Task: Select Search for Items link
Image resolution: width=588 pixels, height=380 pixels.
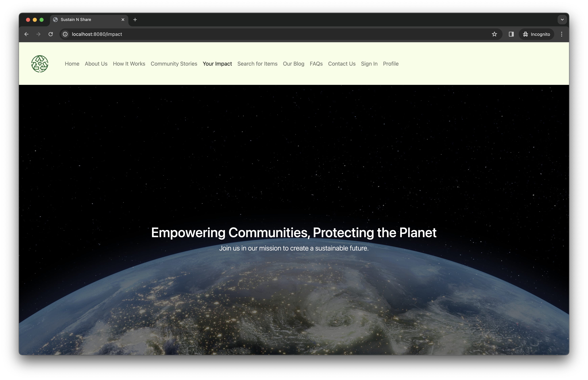Action: pos(257,64)
